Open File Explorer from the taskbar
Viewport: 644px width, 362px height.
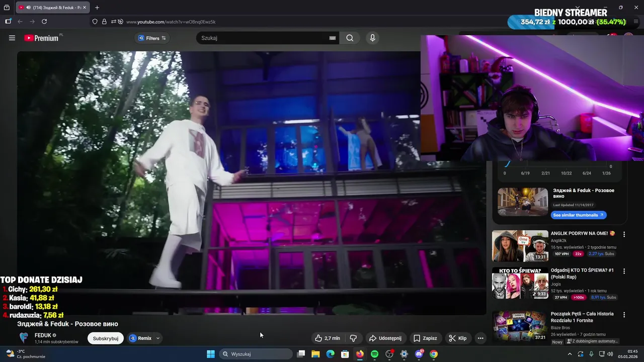click(315, 354)
